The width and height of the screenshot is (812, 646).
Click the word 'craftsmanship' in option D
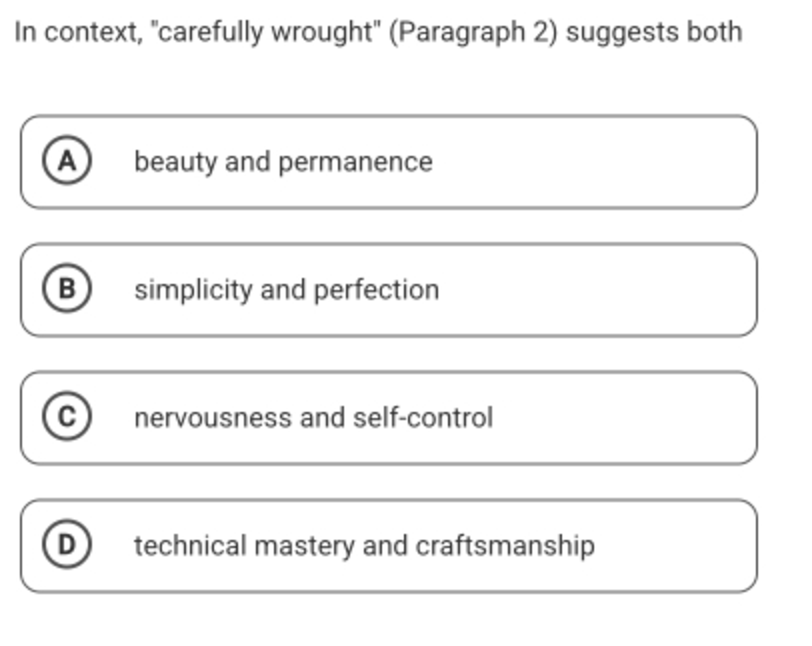point(505,547)
